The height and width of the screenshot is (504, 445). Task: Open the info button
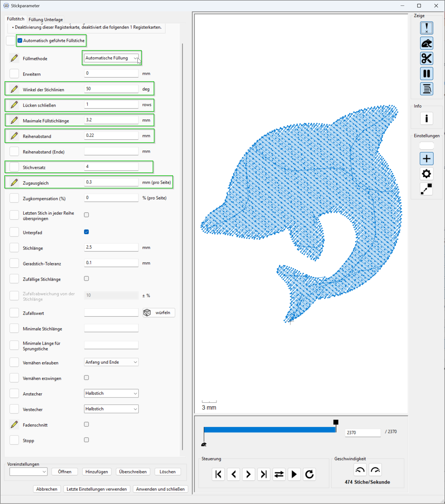426,119
